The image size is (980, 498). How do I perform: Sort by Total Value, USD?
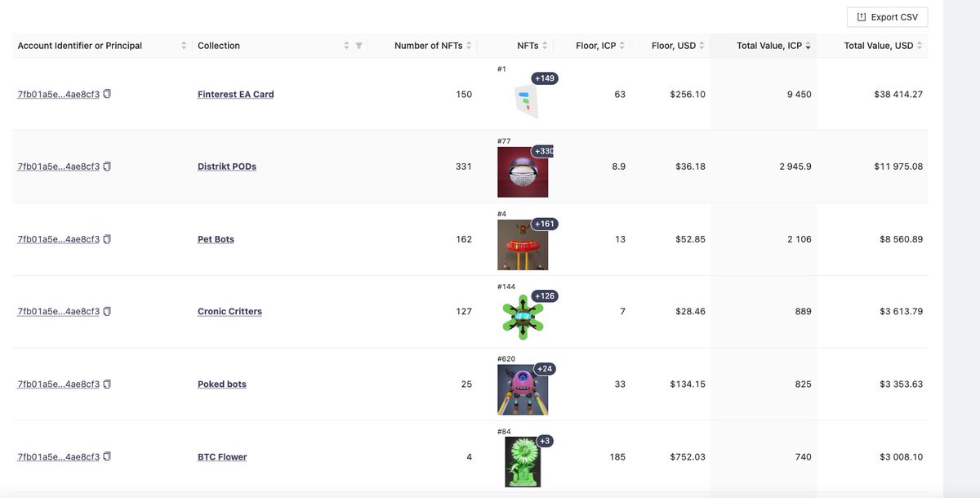pyautogui.click(x=920, y=46)
